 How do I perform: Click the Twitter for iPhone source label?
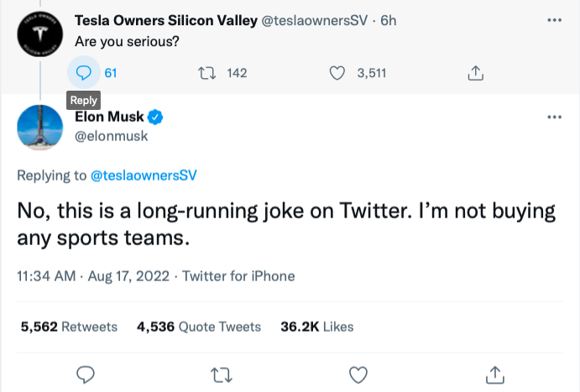click(x=238, y=275)
